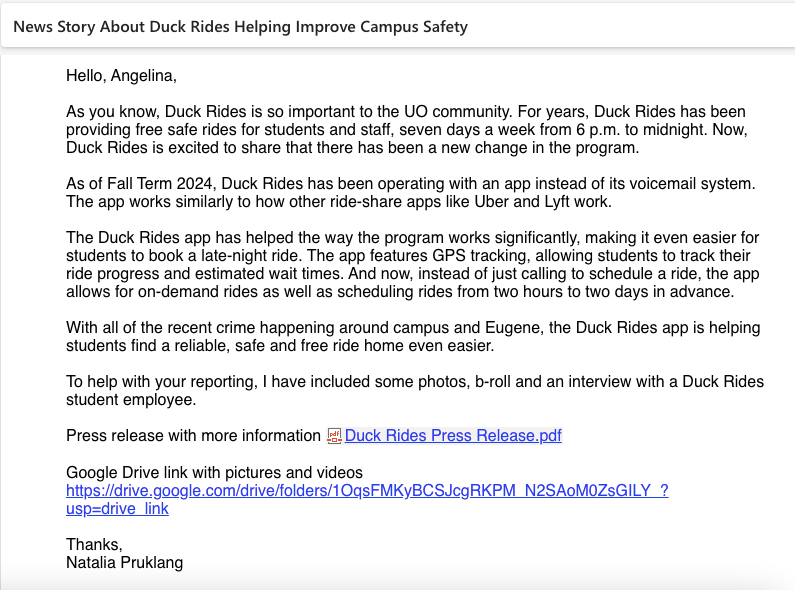Click the word "Thanks," in the sign-off
Image resolution: width=795 pixels, height=590 pixels.
coord(94,545)
